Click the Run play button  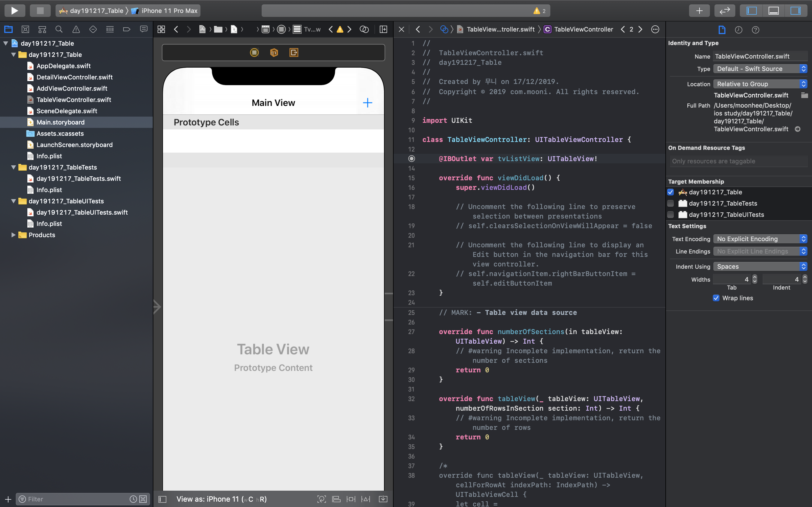click(x=14, y=11)
